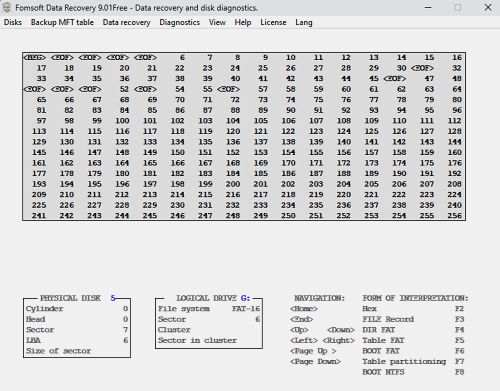Screen dimensions: 500x391
Task: Click the Cluster row in Logical Drive
Action: click(x=209, y=330)
